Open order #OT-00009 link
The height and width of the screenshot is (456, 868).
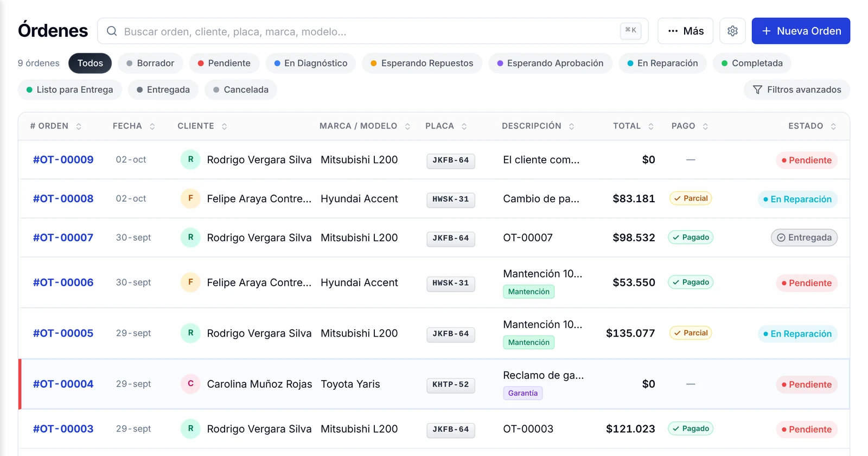[x=63, y=159]
